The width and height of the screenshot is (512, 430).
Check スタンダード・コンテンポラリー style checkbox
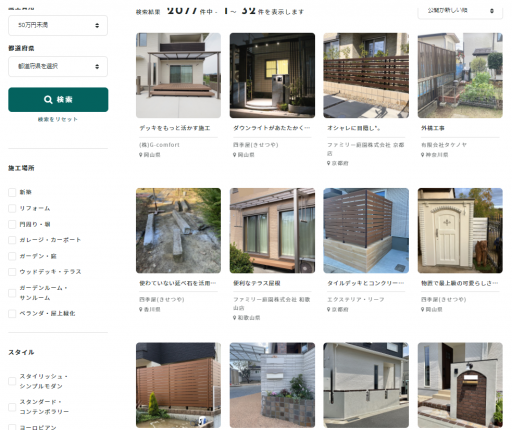[x=12, y=407]
